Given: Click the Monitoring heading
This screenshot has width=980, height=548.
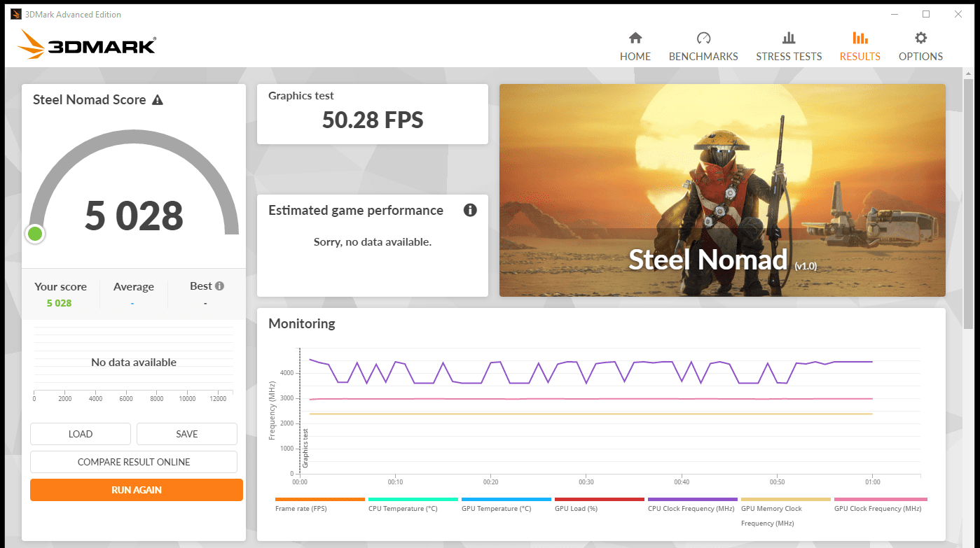Looking at the screenshot, I should tap(302, 323).
